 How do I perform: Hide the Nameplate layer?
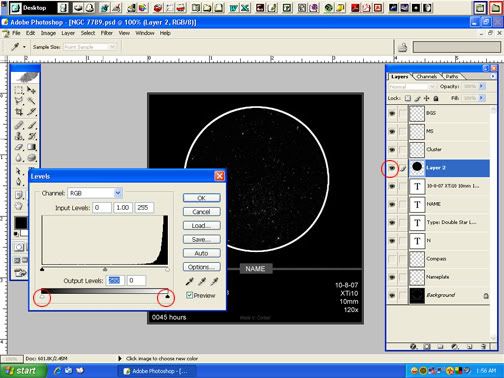(392, 277)
